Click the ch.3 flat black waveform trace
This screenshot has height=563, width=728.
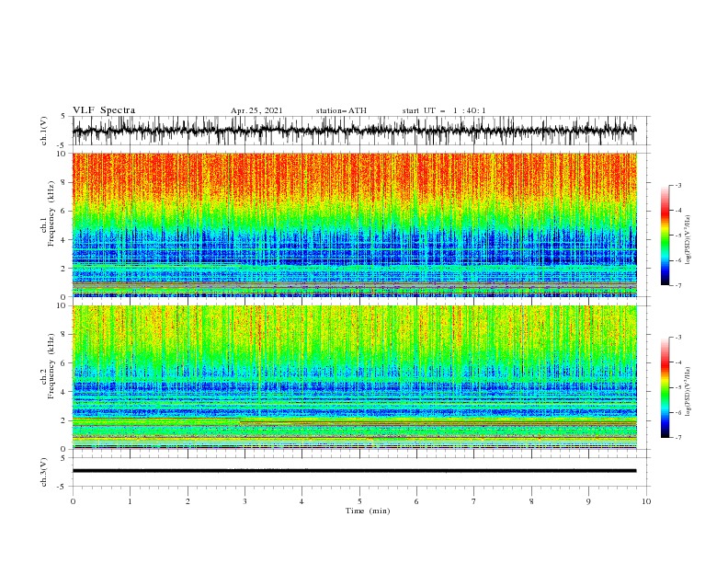pos(355,471)
